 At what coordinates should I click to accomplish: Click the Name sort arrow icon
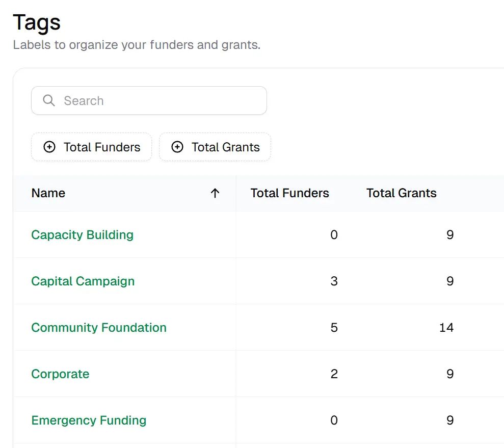(x=215, y=193)
